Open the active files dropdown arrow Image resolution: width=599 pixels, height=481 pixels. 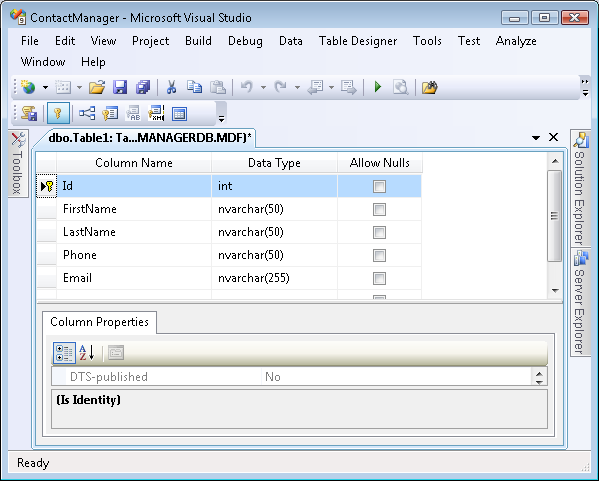[536, 138]
